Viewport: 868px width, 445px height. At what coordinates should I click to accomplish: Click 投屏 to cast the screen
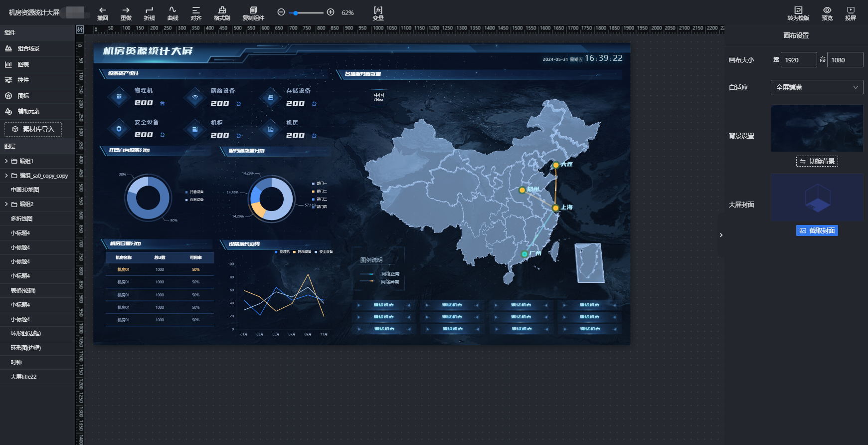click(x=851, y=10)
